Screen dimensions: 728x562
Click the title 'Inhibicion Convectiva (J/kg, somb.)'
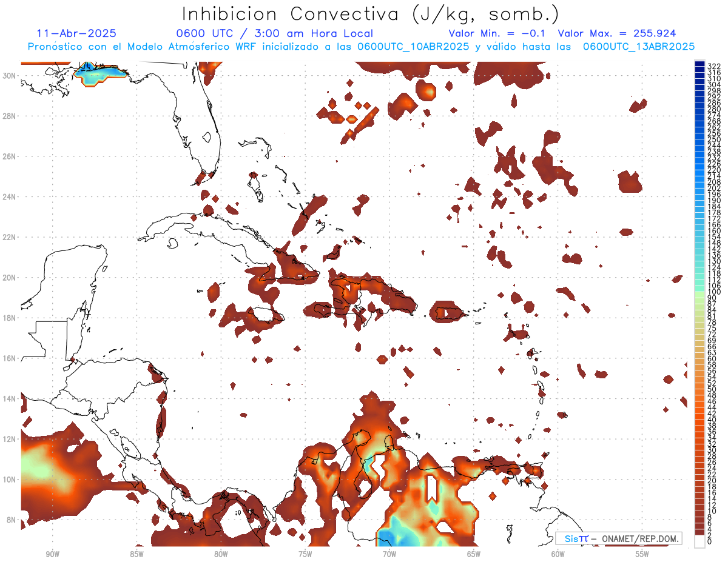(x=371, y=15)
